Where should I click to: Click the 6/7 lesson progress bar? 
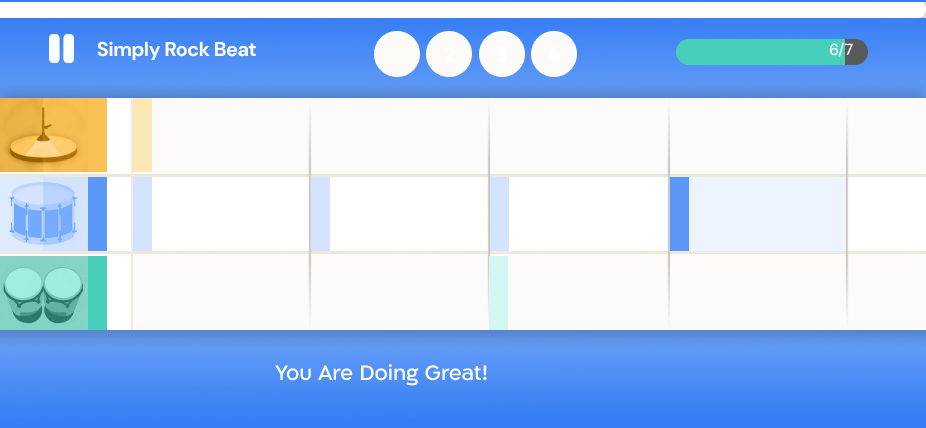coord(772,52)
